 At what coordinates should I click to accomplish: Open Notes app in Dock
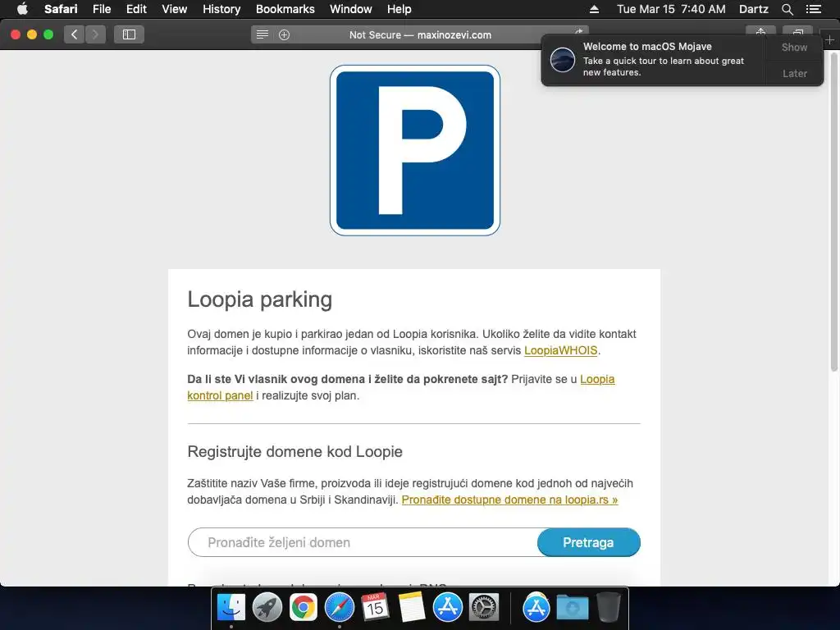(412, 608)
